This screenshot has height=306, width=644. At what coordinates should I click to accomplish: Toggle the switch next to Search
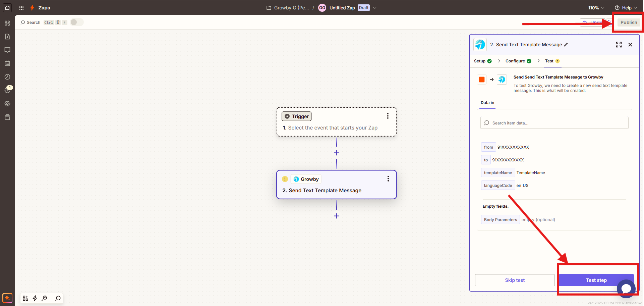[x=76, y=22]
